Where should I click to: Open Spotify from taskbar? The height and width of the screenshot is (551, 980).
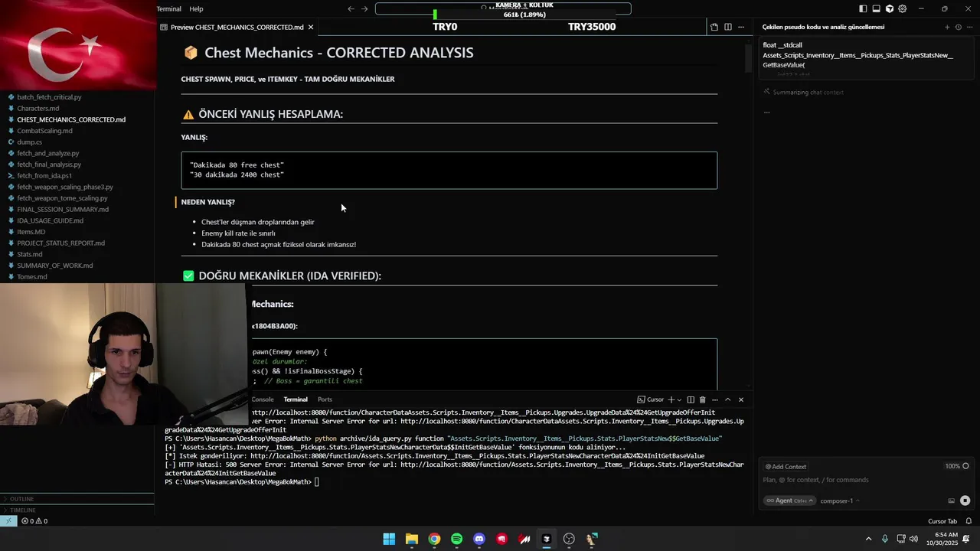pos(456,539)
